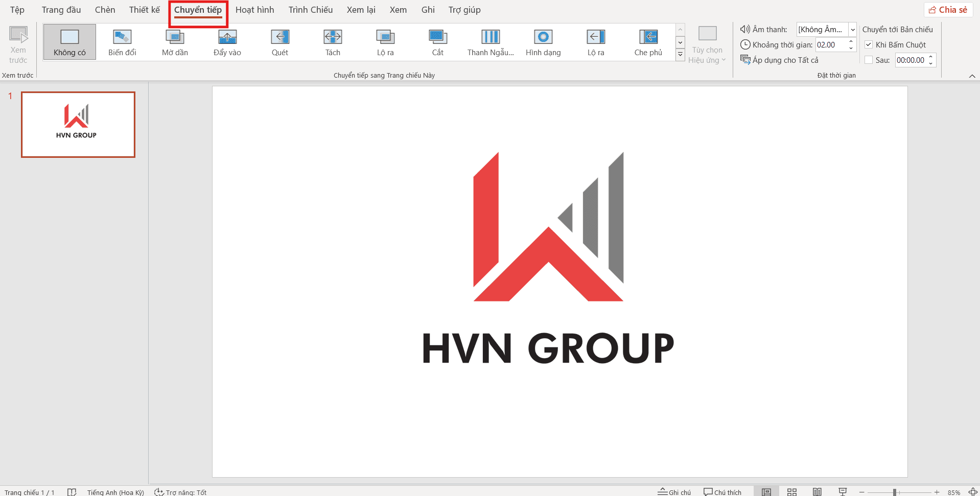Switch to Slide Sorter view in status bar
Image resolution: width=980 pixels, height=496 pixels.
tap(792, 492)
